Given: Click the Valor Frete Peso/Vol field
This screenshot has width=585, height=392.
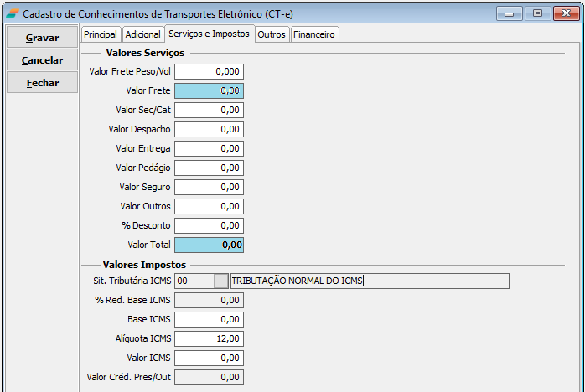Looking at the screenshot, I should (x=209, y=71).
